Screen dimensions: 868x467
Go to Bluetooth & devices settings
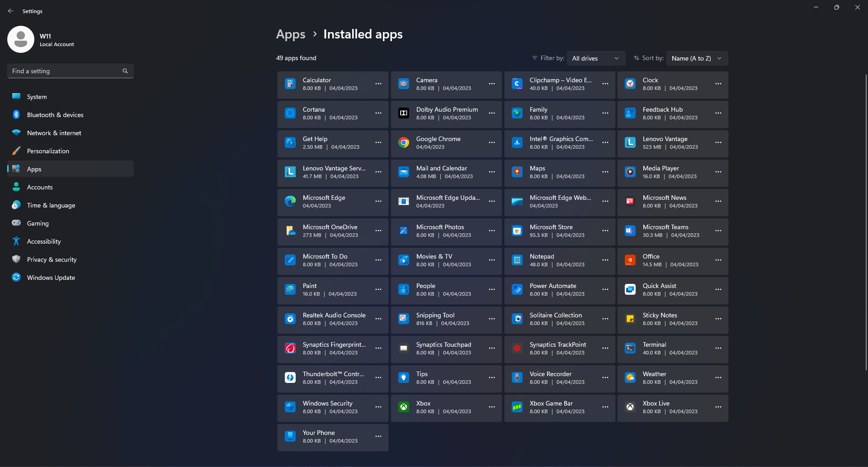(71, 115)
